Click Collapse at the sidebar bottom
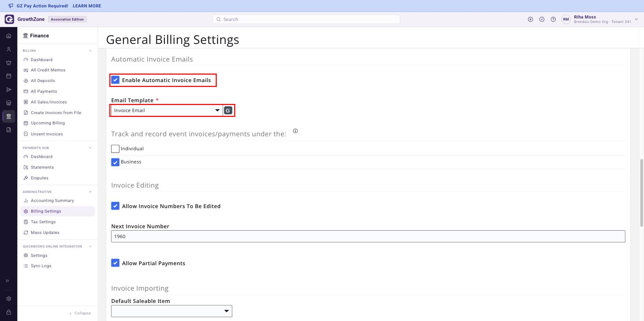This screenshot has width=644, height=321. click(x=80, y=313)
